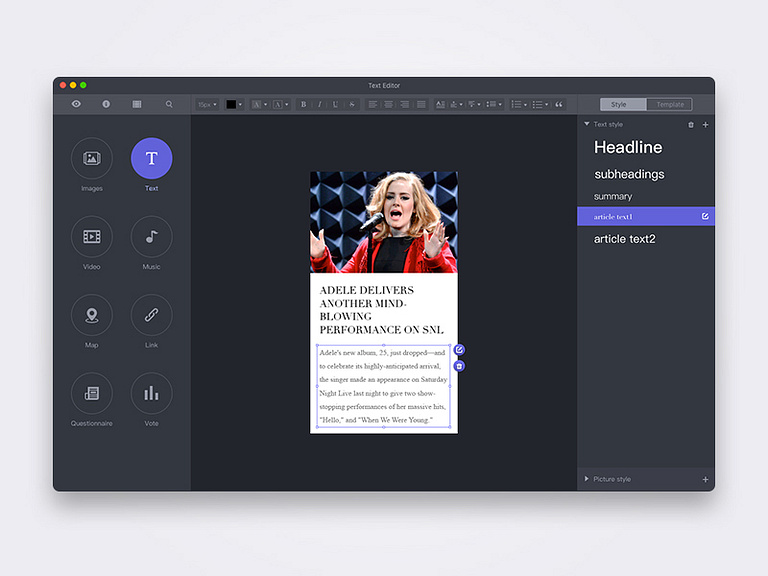Select the Video content tool
This screenshot has width=768, height=576.
[x=92, y=237]
